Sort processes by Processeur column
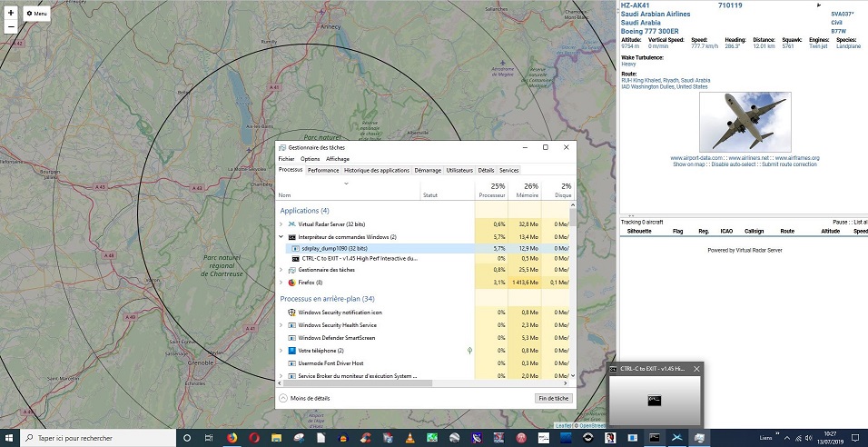Screen dimensions: 868x447 click(491, 190)
